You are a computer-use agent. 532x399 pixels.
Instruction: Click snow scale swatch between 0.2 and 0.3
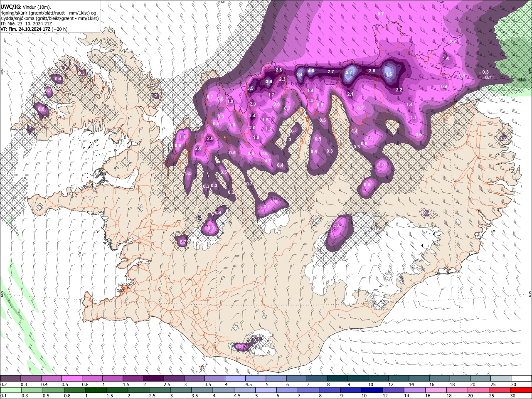tap(10, 378)
